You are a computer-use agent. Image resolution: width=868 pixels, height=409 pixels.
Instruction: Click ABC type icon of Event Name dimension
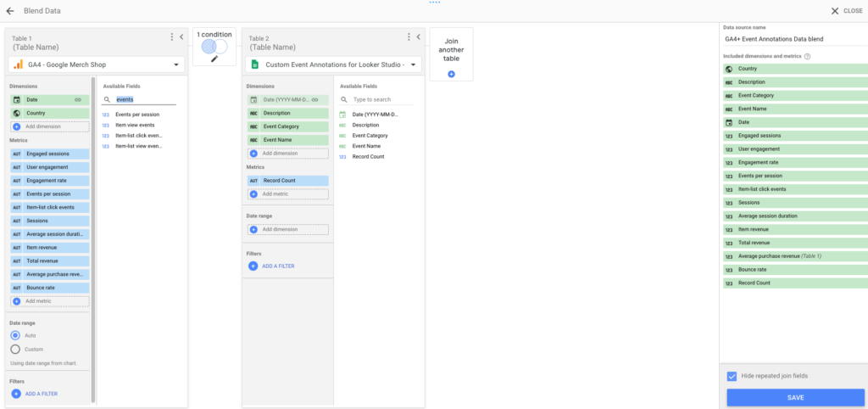pyautogui.click(x=253, y=140)
